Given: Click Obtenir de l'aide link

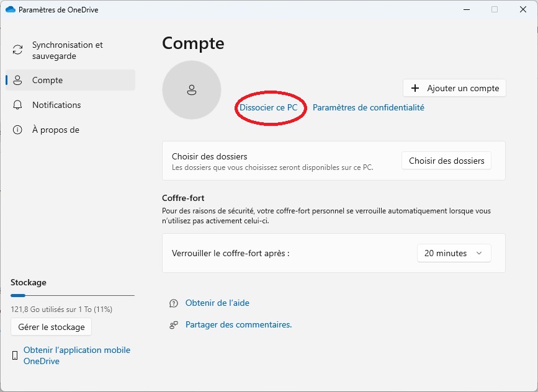Looking at the screenshot, I should click(x=218, y=303).
